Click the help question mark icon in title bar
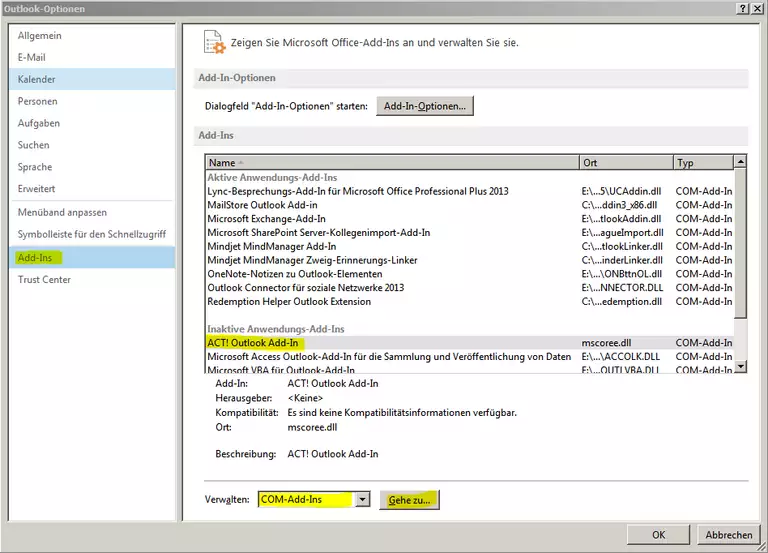Image resolution: width=768 pixels, height=553 pixels. point(742,8)
